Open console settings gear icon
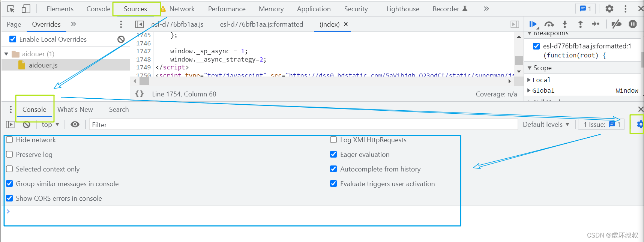Screen dimensions: 644x242 [639, 124]
